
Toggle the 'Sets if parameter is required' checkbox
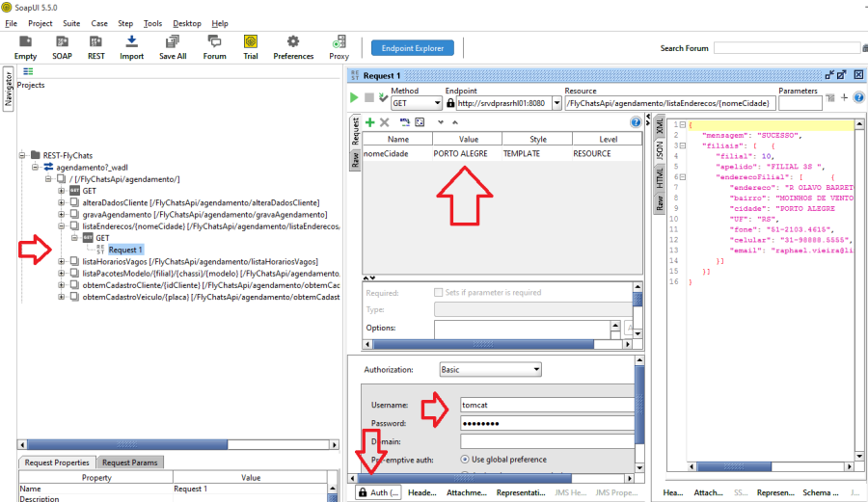439,293
